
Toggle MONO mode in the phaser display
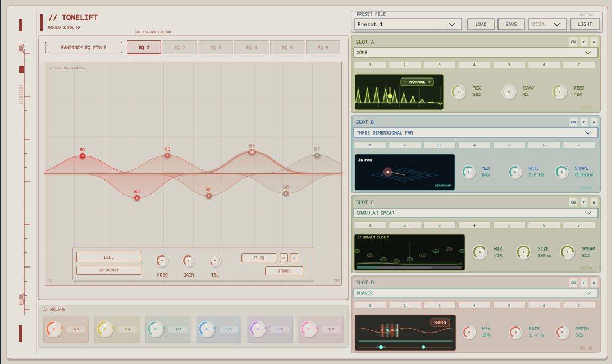(440, 322)
